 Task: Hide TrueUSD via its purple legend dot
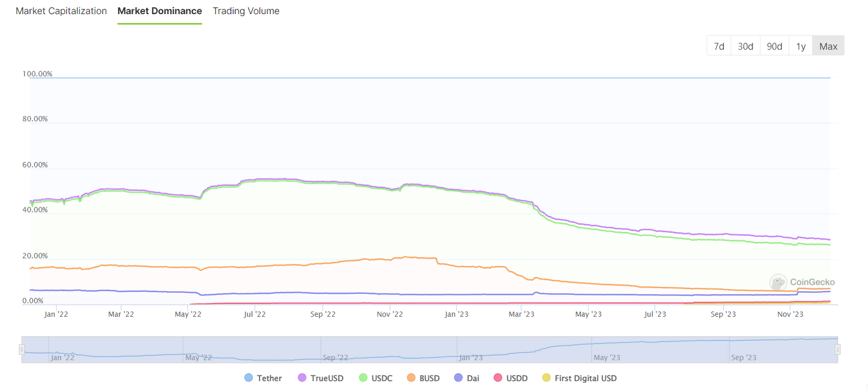(x=302, y=378)
